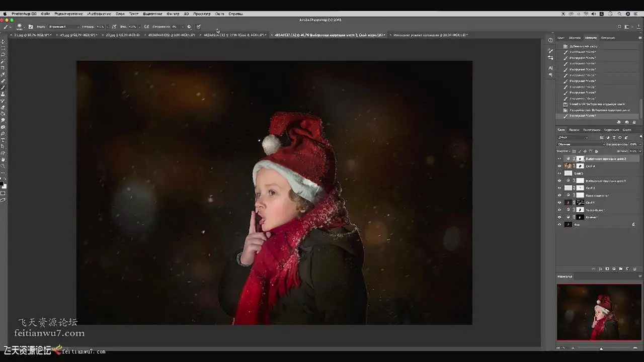This screenshot has height=362, width=644.
Task: Click the trash icon in History panel
Action: click(x=634, y=122)
